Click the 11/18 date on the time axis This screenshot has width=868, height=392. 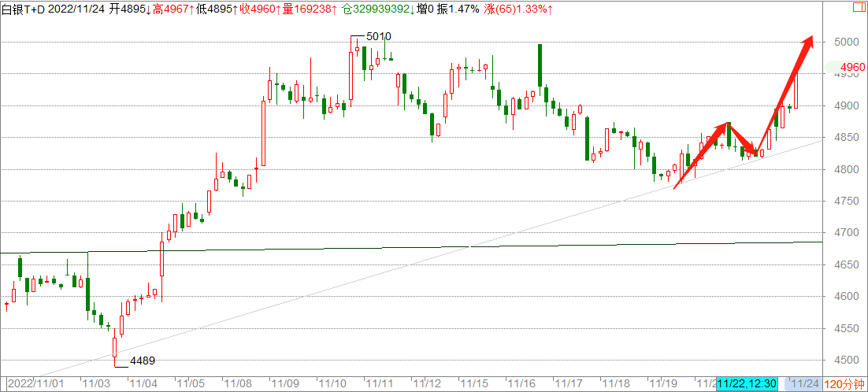tap(616, 383)
